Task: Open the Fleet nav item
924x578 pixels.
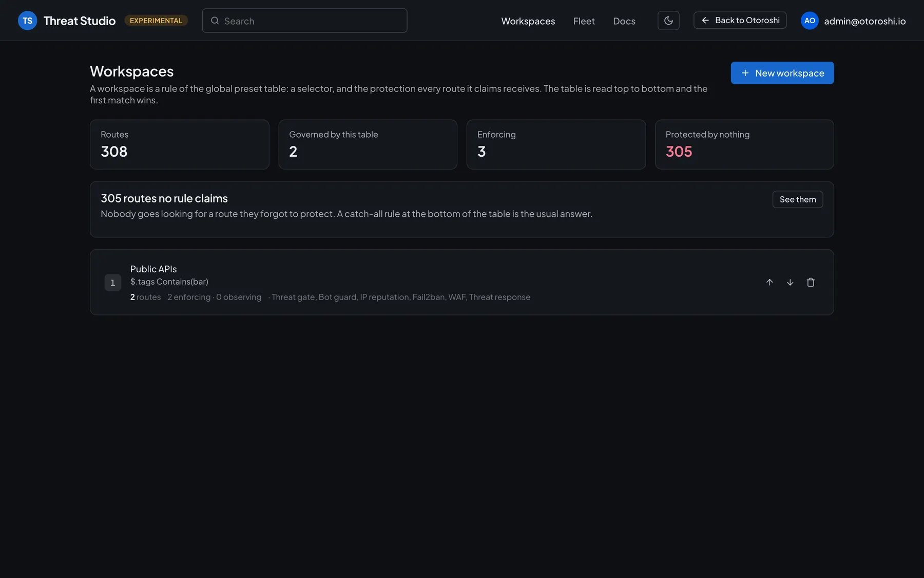Action: [584, 21]
